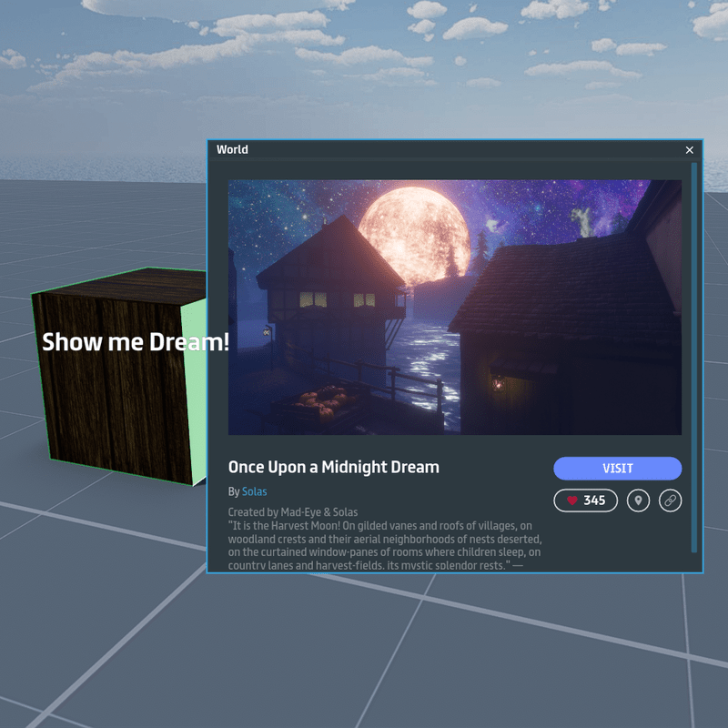Click the VISIT button
The width and height of the screenshot is (728, 728).
[x=617, y=469]
